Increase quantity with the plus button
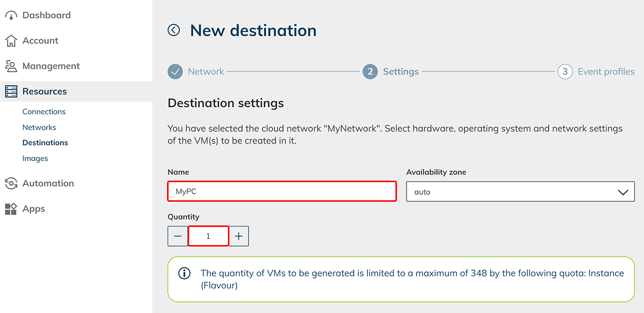The width and height of the screenshot is (644, 313). [x=239, y=236]
